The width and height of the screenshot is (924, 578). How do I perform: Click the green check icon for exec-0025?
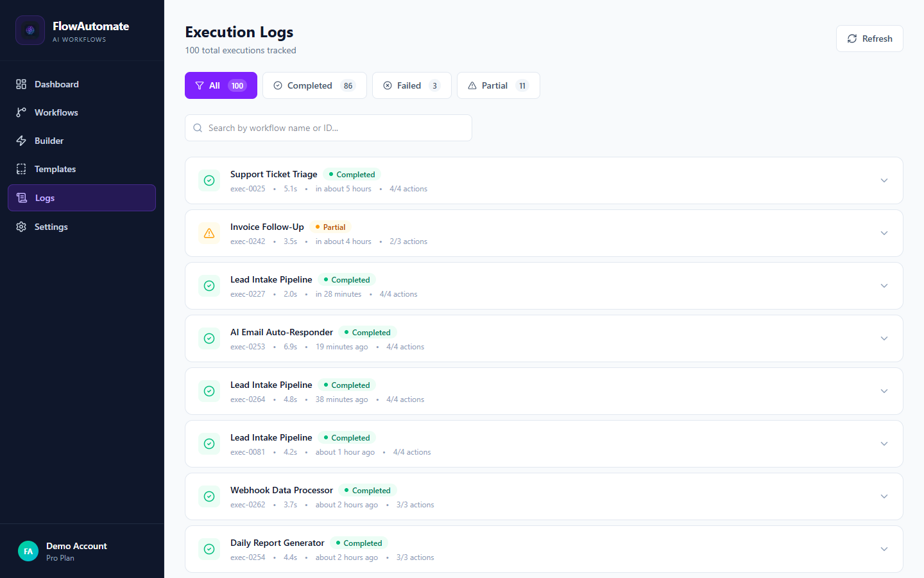point(209,180)
